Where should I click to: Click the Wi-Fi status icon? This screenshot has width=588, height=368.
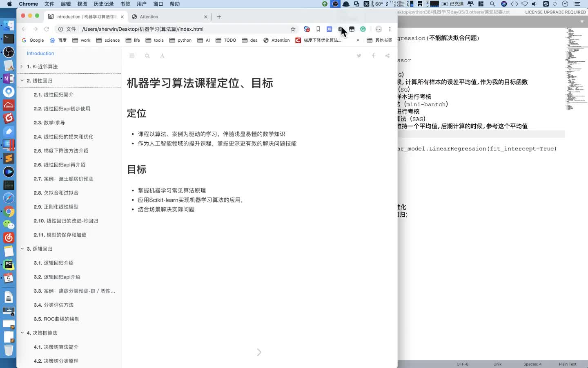[525, 4]
